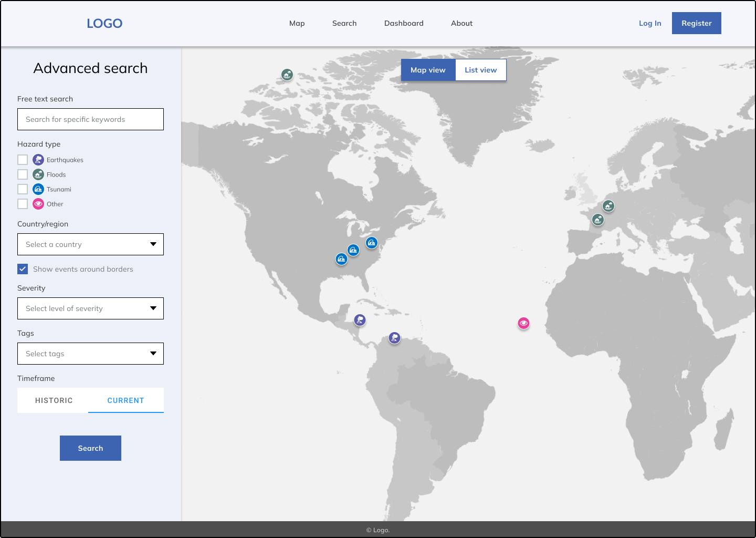756x538 pixels.
Task: Select the CURRENT timeframe tab
Action: point(126,400)
